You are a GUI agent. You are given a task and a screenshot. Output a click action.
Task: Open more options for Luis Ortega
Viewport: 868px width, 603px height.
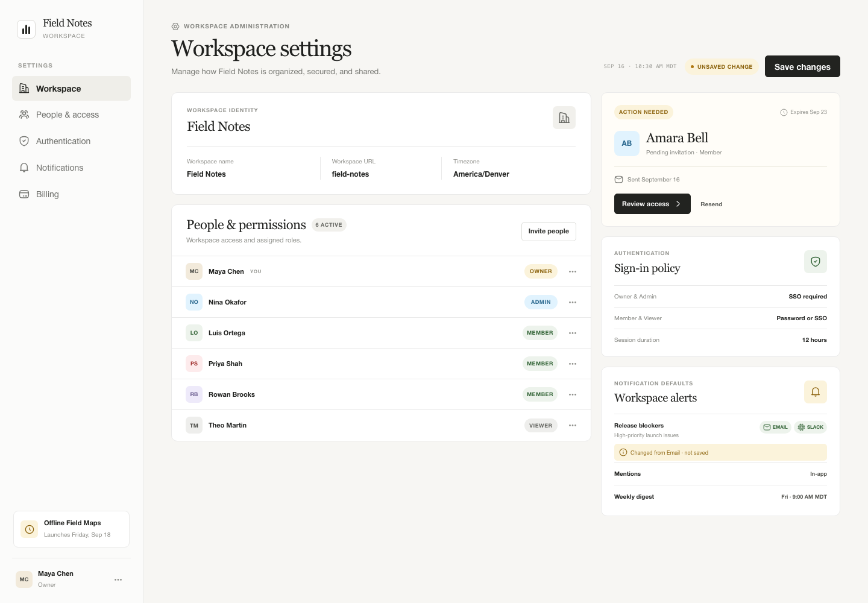pyautogui.click(x=573, y=333)
